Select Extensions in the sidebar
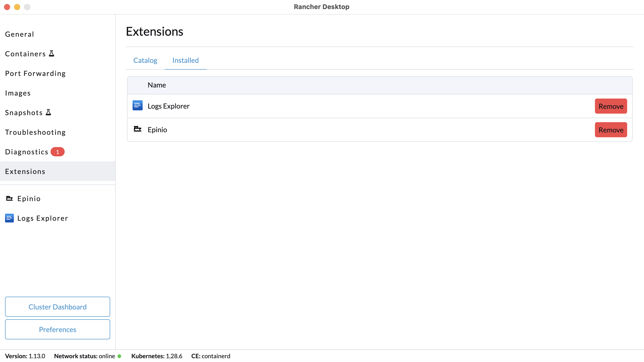This screenshot has height=362, width=644. point(58,171)
